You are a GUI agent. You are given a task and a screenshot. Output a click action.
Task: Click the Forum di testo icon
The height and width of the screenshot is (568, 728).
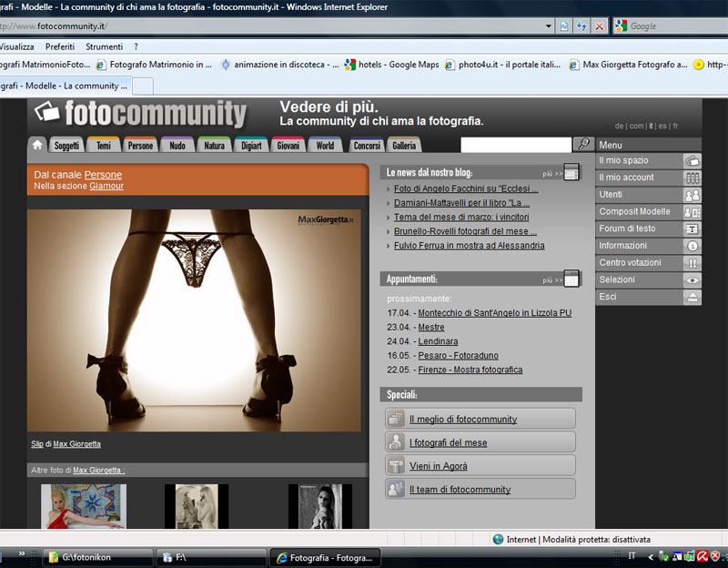[x=693, y=229]
